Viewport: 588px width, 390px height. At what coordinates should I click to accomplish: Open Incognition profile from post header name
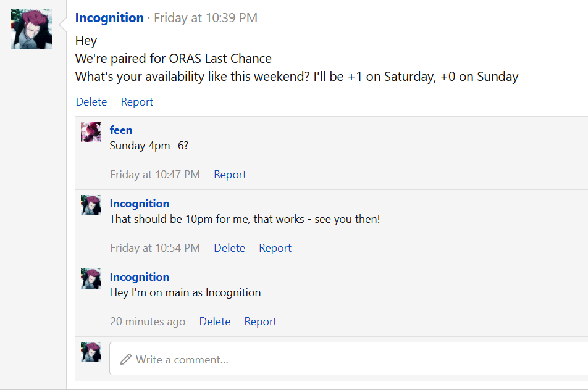(109, 18)
